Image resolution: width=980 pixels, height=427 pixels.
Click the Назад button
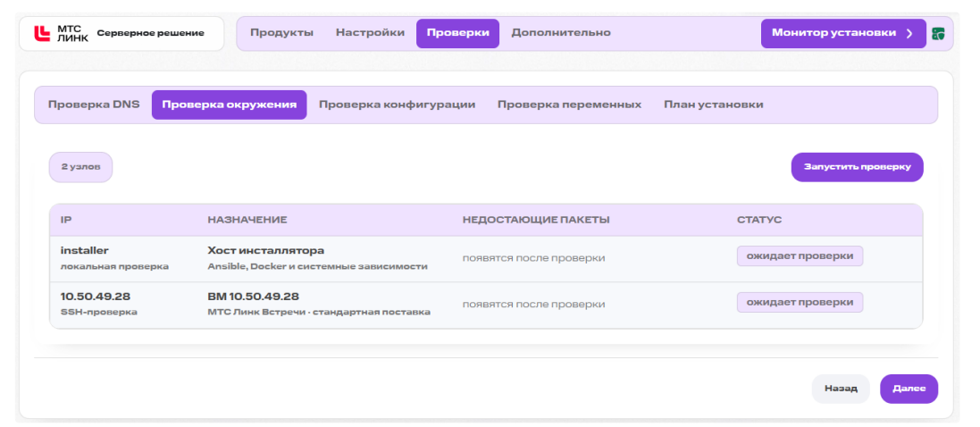(x=841, y=389)
